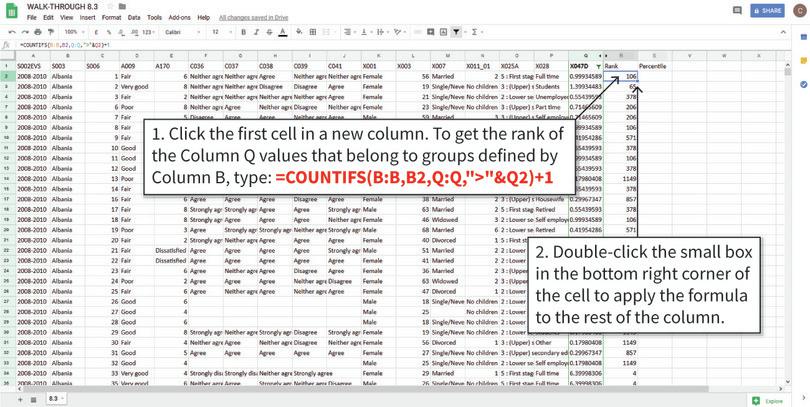
Task: Open the comments history icon
Action: tap(737, 10)
